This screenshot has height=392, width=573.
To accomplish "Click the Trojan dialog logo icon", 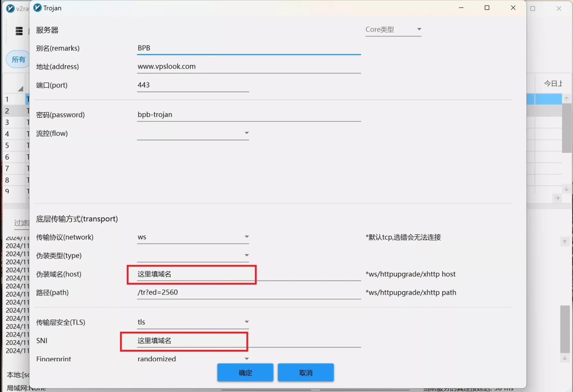I will (37, 8).
